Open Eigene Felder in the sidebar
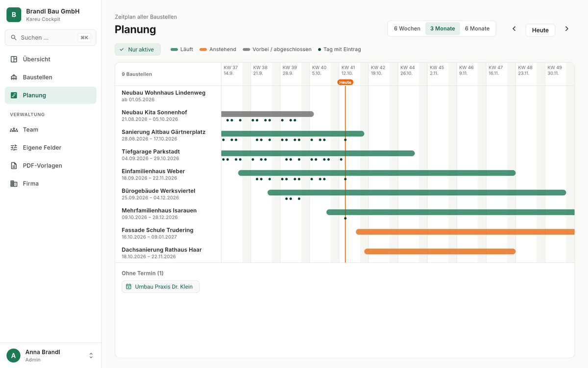Image resolution: width=588 pixels, height=368 pixels. pos(50,148)
